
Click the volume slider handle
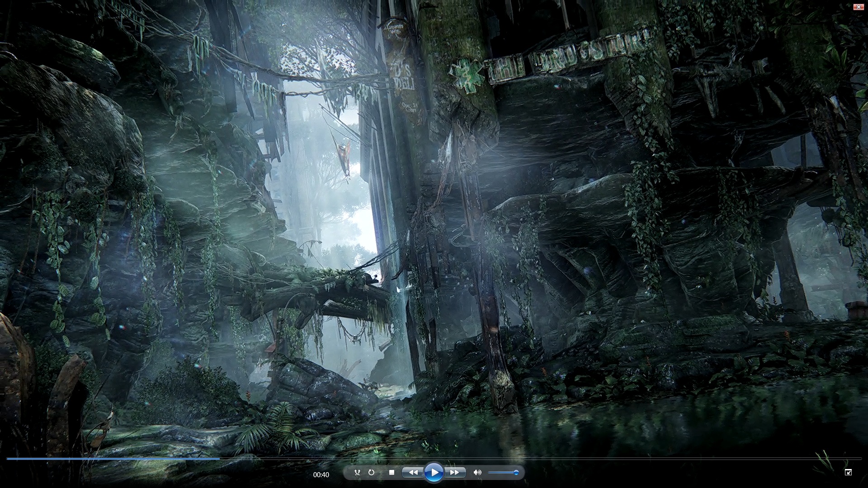click(516, 473)
